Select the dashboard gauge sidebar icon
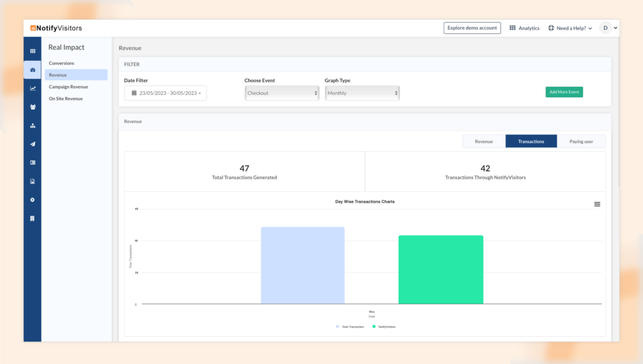Image resolution: width=643 pixels, height=364 pixels. [x=33, y=70]
